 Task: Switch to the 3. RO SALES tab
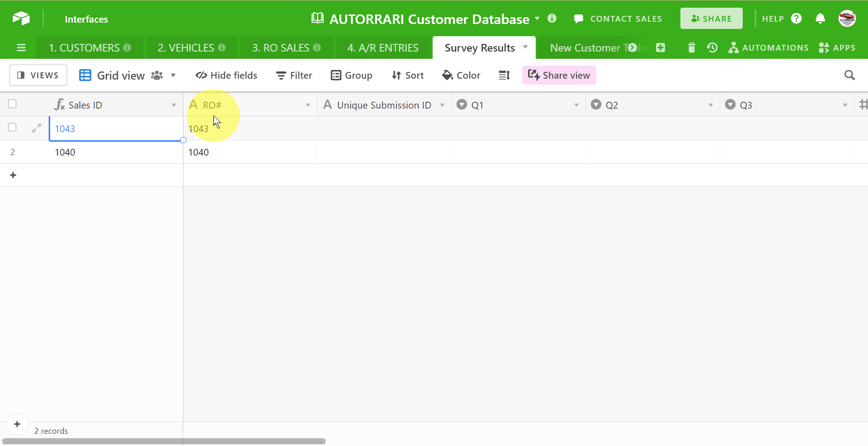(286, 47)
